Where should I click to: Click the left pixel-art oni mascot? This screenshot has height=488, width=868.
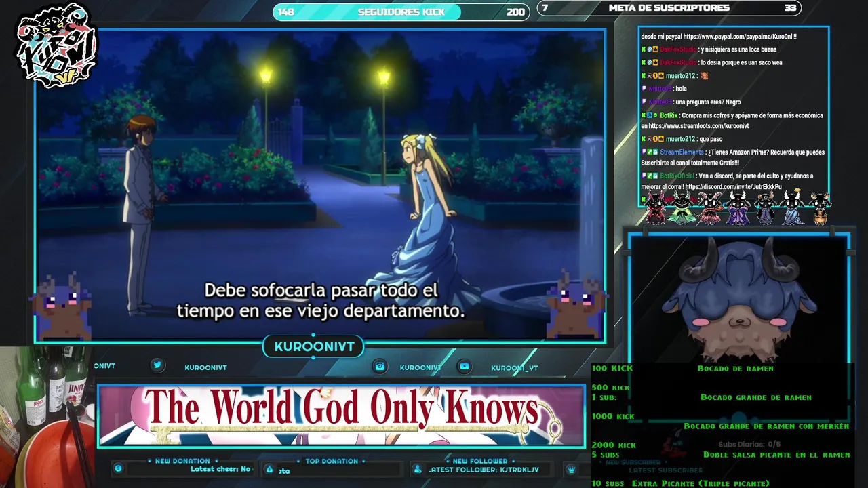[62, 306]
